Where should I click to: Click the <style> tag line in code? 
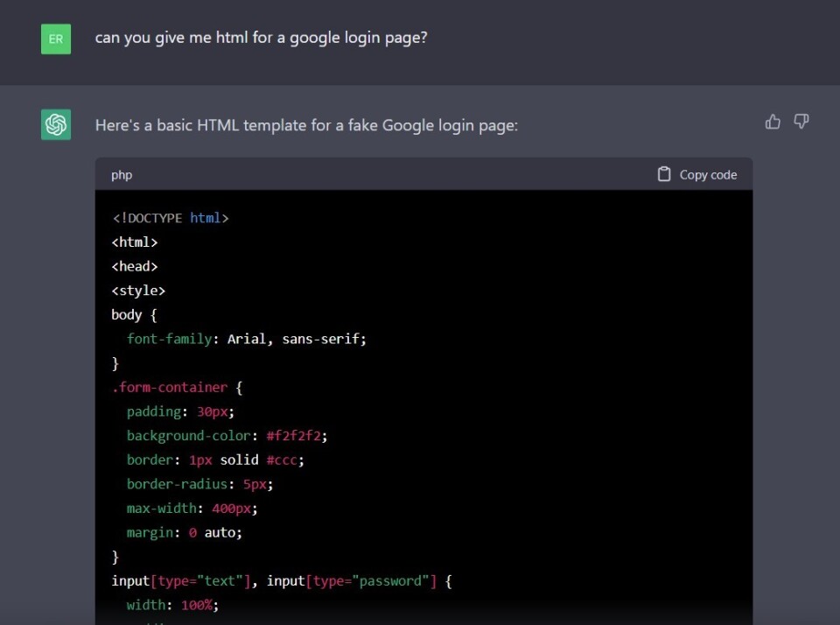pyautogui.click(x=138, y=291)
